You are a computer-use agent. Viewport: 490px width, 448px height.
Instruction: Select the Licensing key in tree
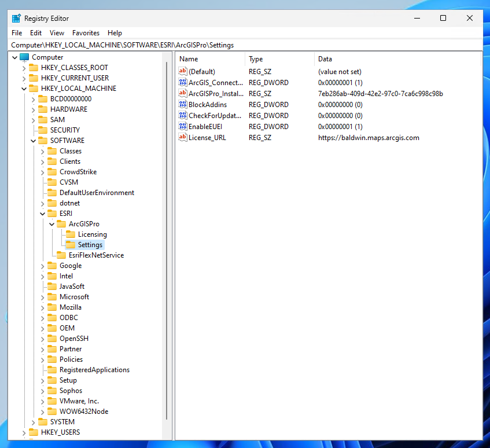point(92,234)
